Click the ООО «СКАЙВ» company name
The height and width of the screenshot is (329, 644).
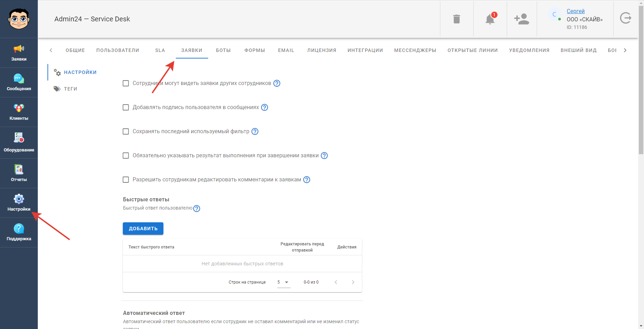pyautogui.click(x=584, y=19)
